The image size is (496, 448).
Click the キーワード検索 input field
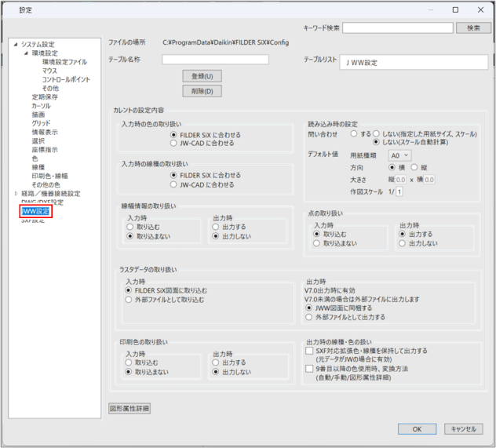pyautogui.click(x=398, y=27)
